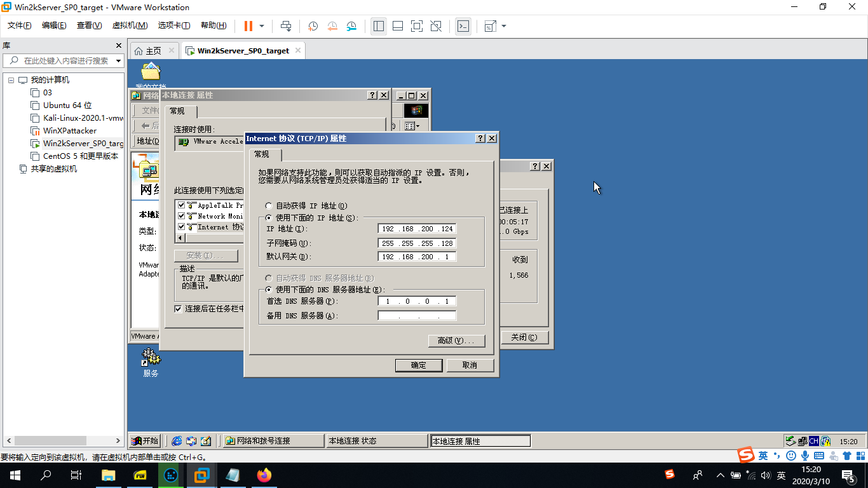This screenshot has height=488, width=868.
Task: Open the 虚拟机(M) menu
Action: pyautogui.click(x=130, y=25)
